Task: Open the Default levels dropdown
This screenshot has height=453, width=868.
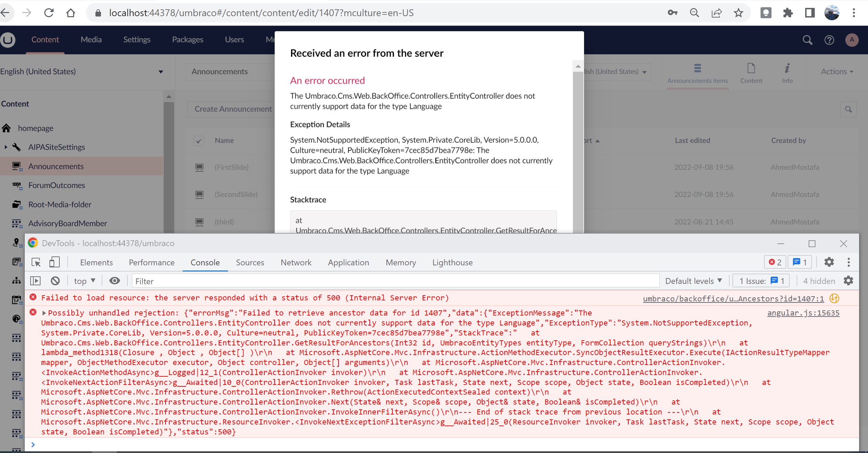Action: 693,281
